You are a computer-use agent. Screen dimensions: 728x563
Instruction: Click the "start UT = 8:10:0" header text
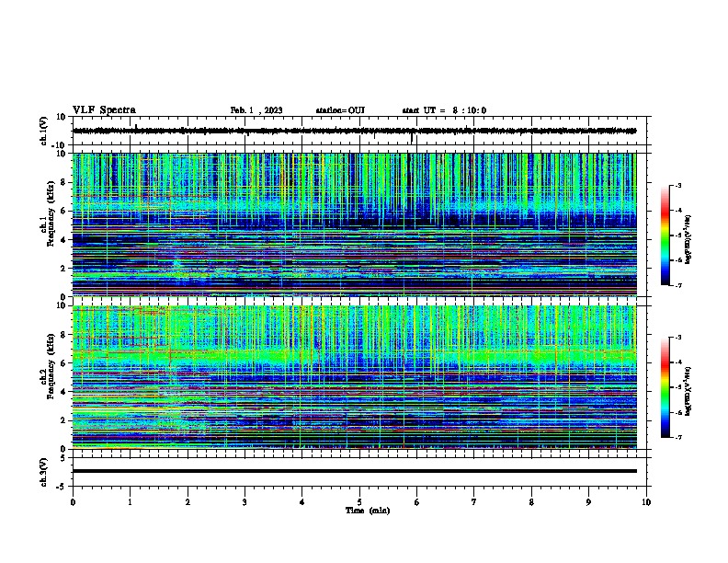(444, 110)
